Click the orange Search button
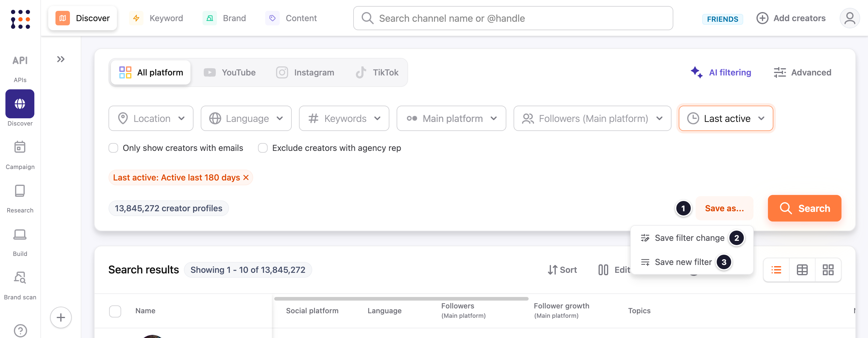Image resolution: width=868 pixels, height=338 pixels. pyautogui.click(x=804, y=208)
